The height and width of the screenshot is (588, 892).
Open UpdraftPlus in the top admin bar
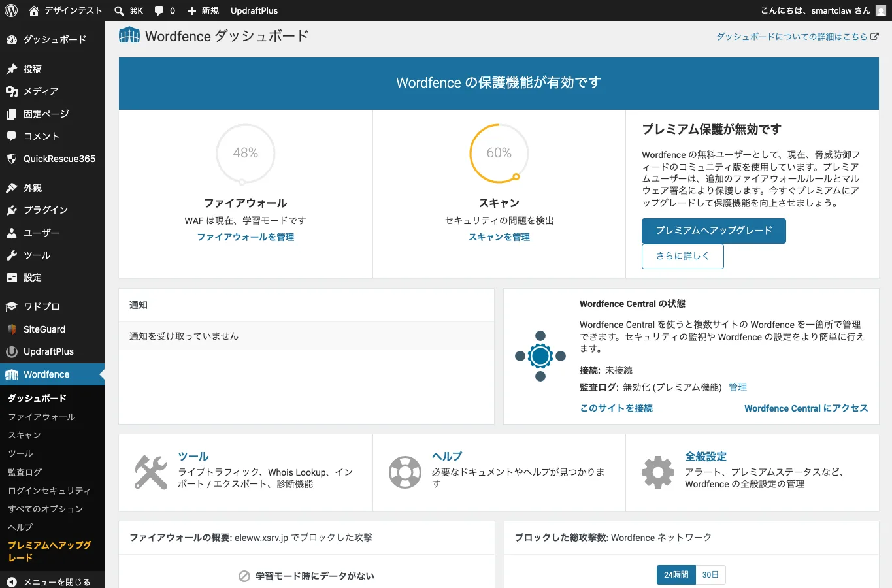click(x=254, y=10)
